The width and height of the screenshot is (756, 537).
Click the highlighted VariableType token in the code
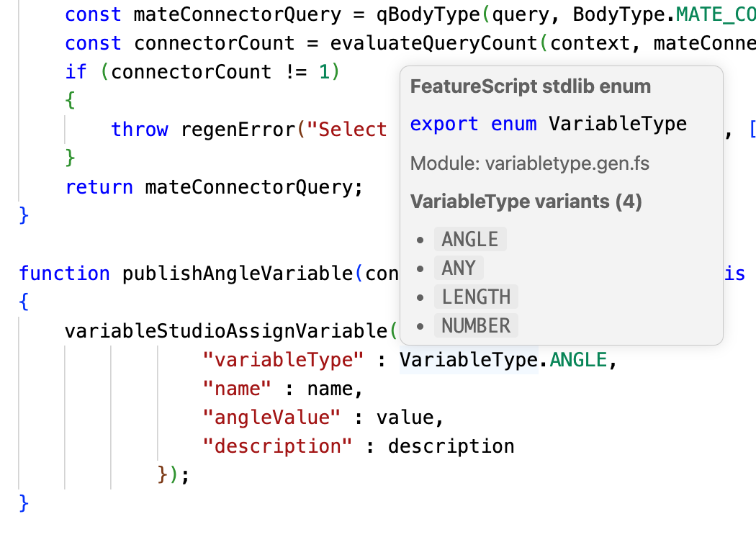coord(469,360)
